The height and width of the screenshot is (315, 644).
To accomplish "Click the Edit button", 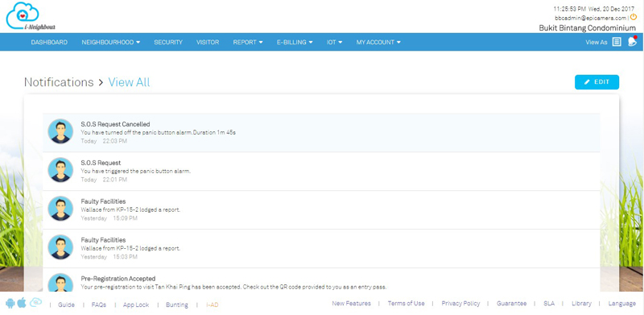I will point(597,82).
